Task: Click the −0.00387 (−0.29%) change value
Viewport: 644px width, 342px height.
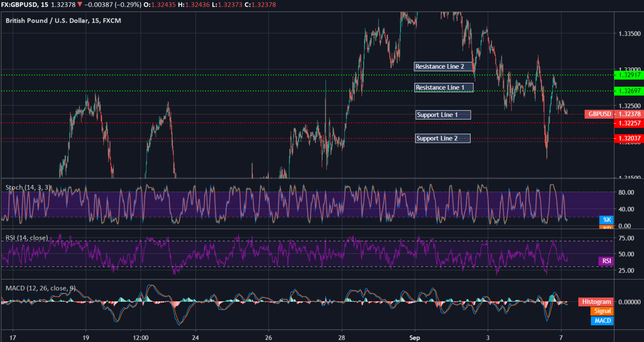Action: click(x=113, y=5)
